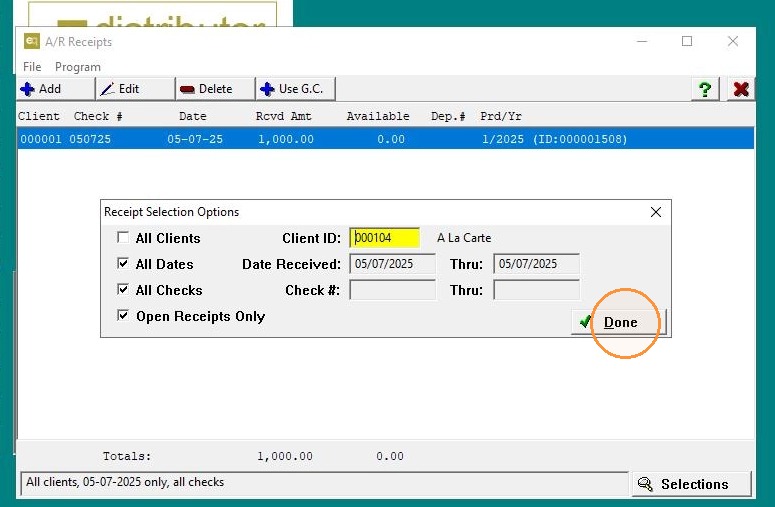Click the Rcvd Amt column header

pyautogui.click(x=284, y=116)
